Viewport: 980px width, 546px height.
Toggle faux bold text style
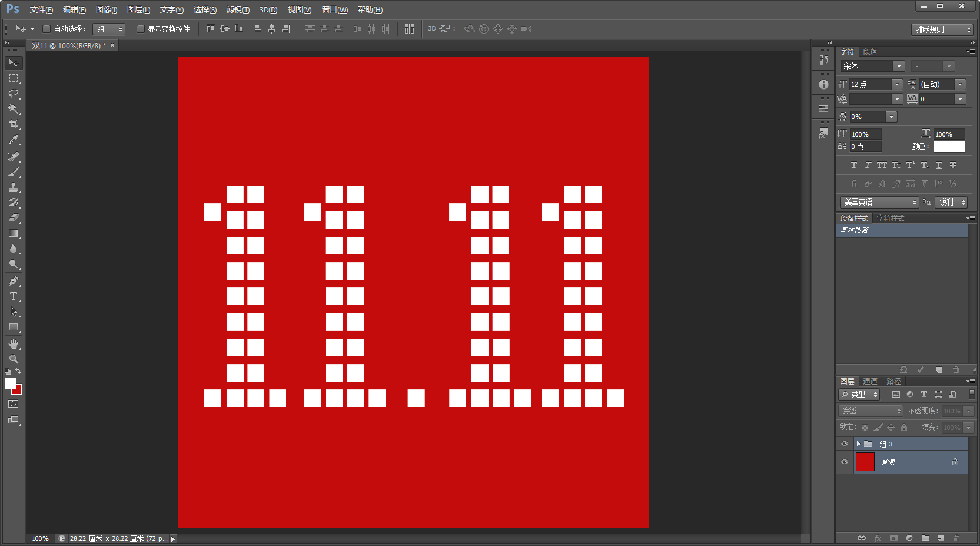click(853, 166)
